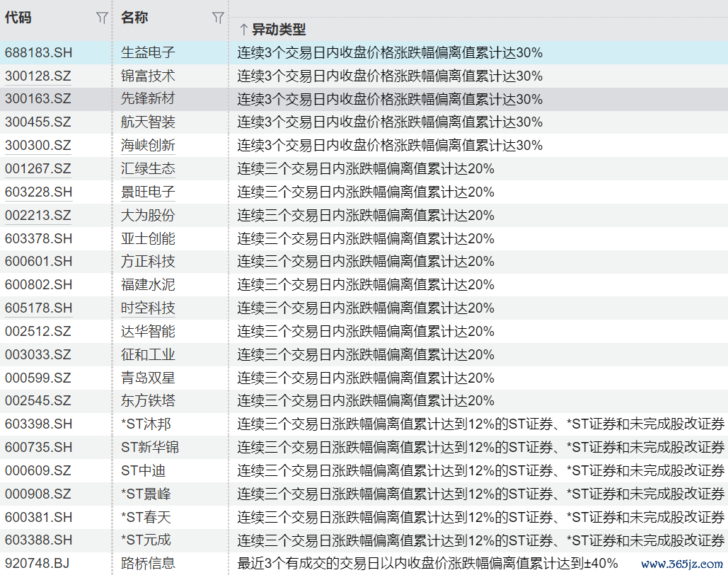Viewport: 728px width, 575px height.
Task: Click stock code 001267.SZ
Action: 38,169
